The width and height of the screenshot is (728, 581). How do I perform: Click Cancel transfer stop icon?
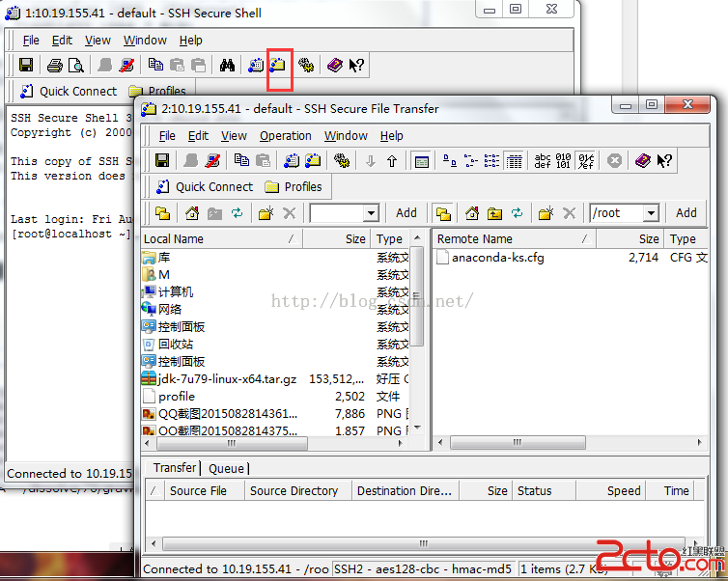[614, 161]
